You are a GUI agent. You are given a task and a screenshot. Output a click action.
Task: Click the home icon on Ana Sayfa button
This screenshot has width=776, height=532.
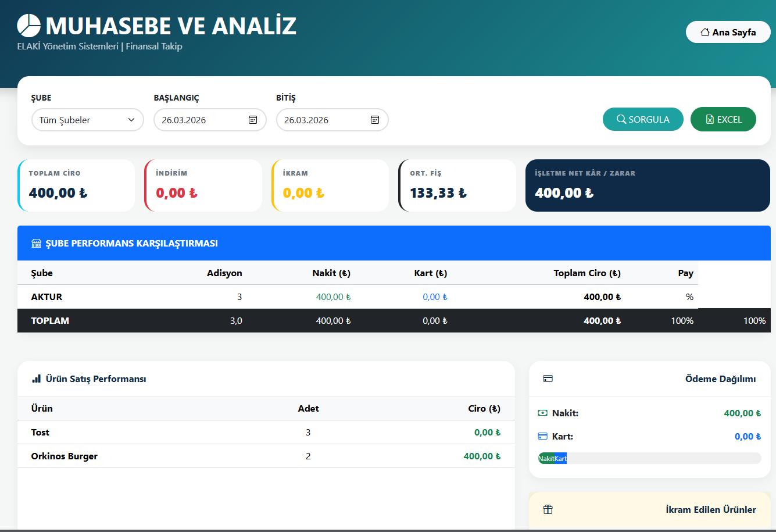(x=704, y=32)
